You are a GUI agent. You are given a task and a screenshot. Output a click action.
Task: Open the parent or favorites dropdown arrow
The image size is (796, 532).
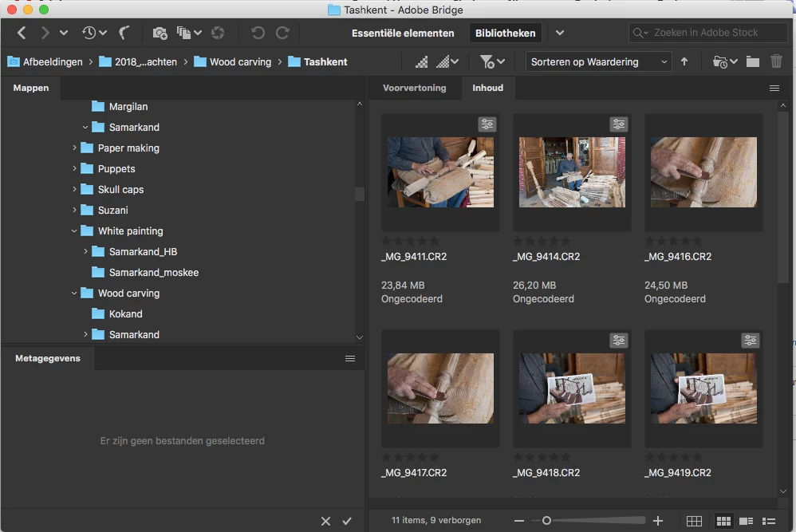coord(64,33)
